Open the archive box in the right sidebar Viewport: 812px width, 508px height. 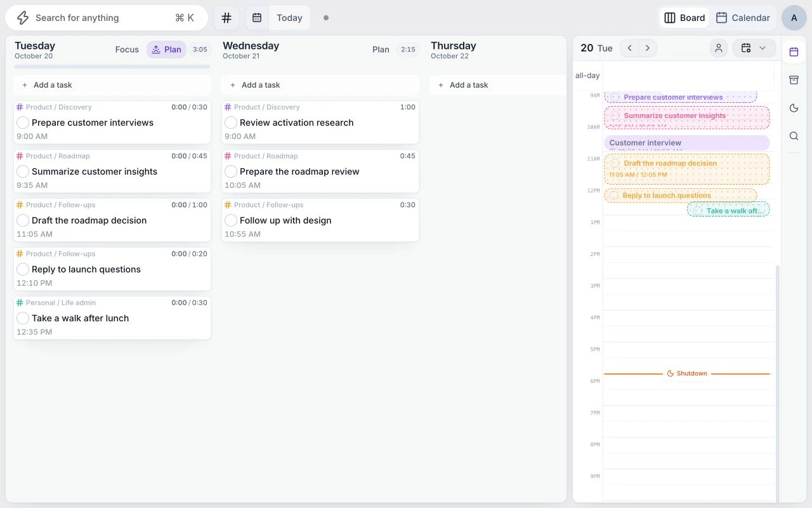click(794, 80)
